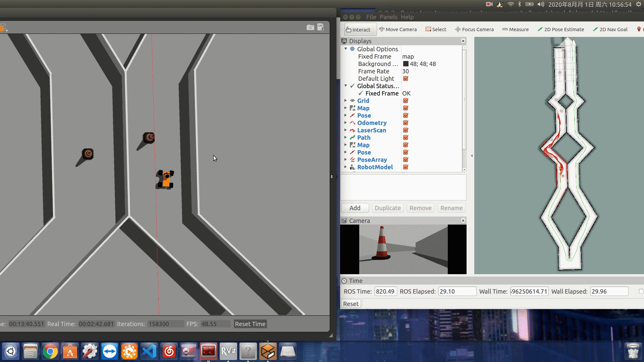
Task: Disable the LaserScan display checkbox
Action: tap(406, 130)
